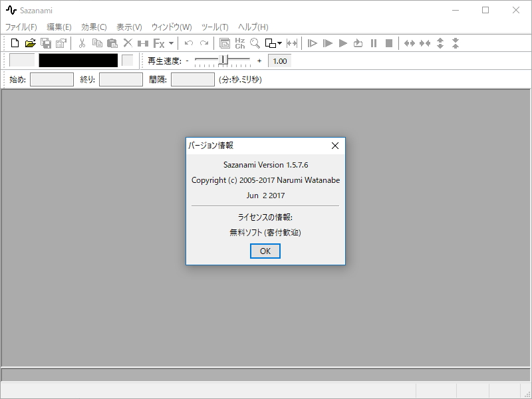Screen dimensions: 532x399
Task: Click the loop playback icon
Action: [x=358, y=43]
